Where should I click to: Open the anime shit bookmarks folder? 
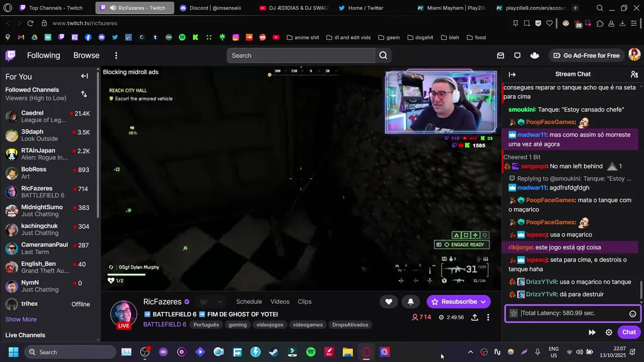[303, 37]
